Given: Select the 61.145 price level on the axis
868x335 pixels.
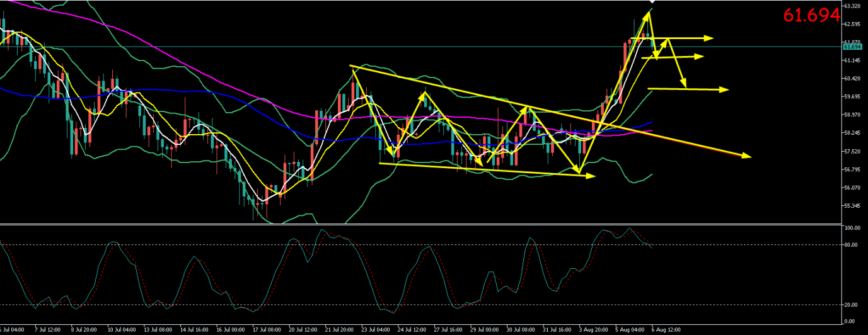Looking at the screenshot, I should pos(854,60).
